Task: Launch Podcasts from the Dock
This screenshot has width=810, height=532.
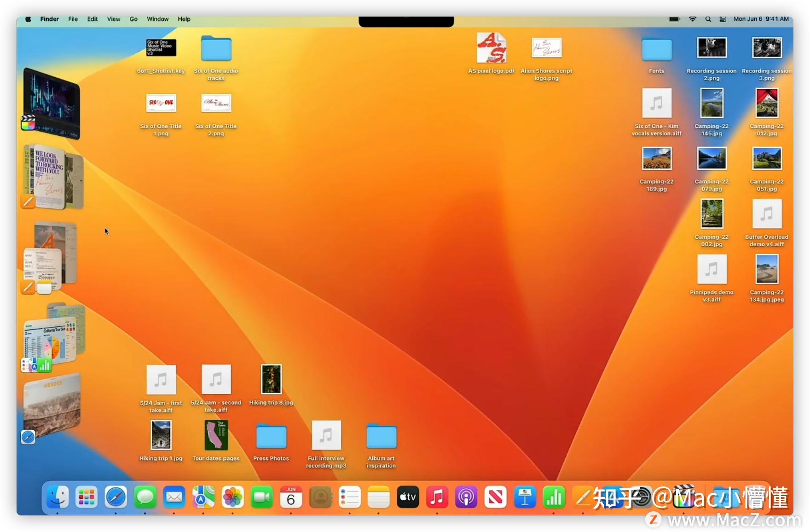Action: coord(466,497)
